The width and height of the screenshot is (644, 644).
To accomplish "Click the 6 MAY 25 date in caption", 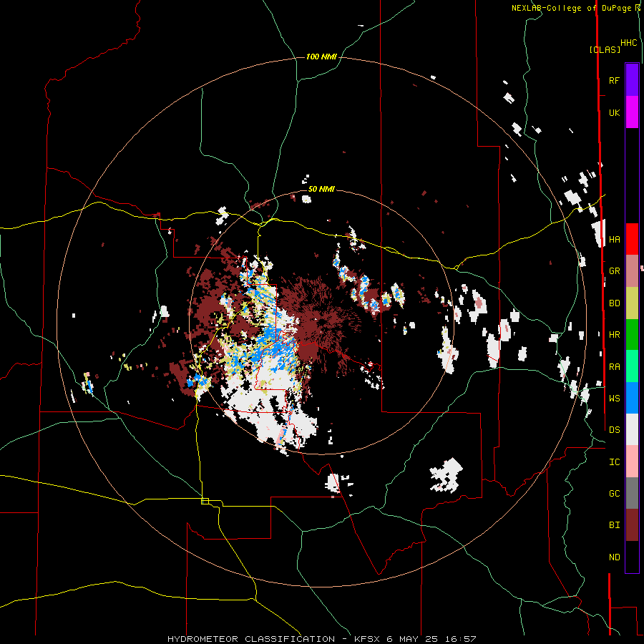I will click(x=413, y=639).
